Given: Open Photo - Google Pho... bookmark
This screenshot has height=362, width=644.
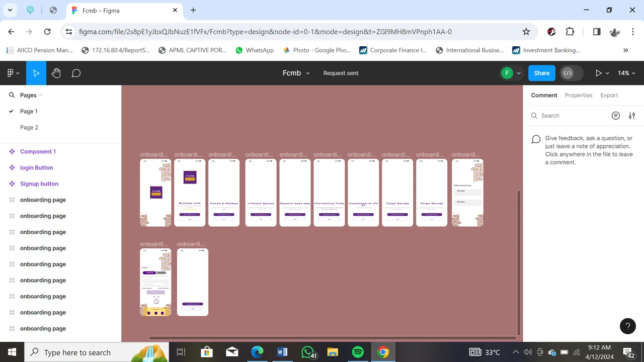Looking at the screenshot, I should 316,50.
